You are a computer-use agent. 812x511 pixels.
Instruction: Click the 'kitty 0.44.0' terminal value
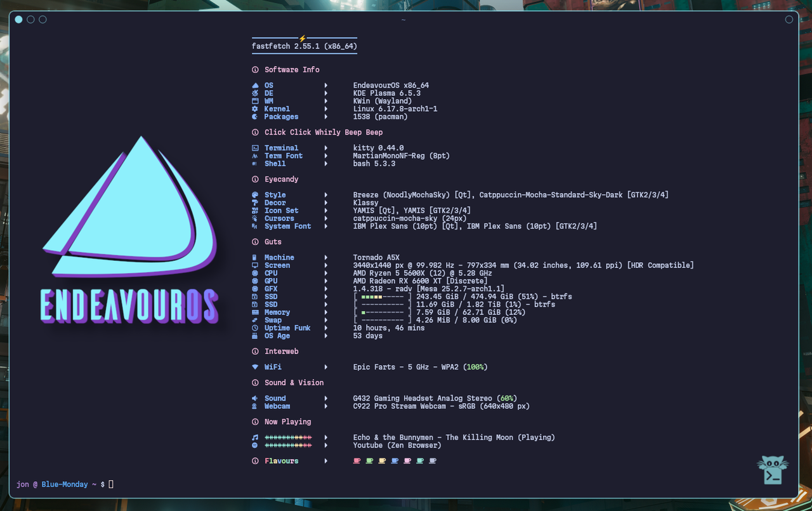[378, 148]
